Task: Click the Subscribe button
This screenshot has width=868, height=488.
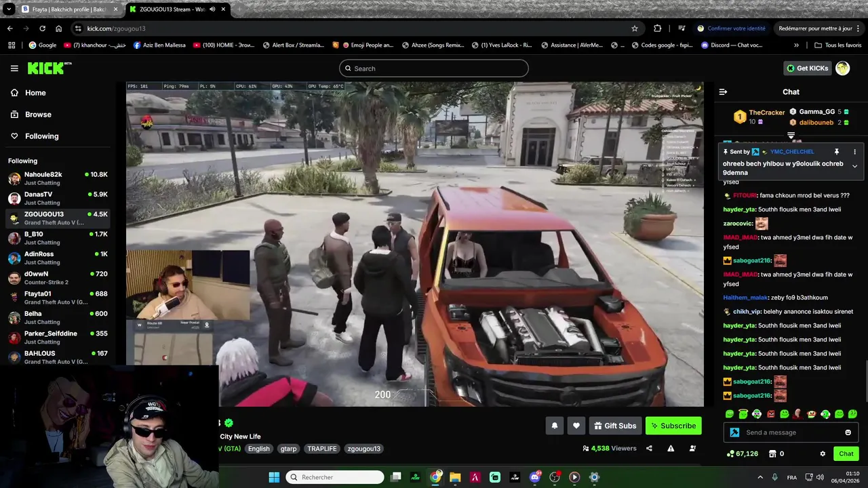Action: point(673,426)
